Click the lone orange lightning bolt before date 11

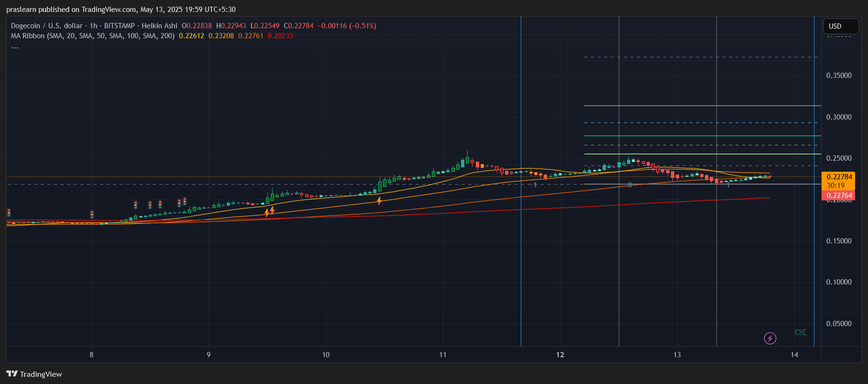pyautogui.click(x=379, y=201)
